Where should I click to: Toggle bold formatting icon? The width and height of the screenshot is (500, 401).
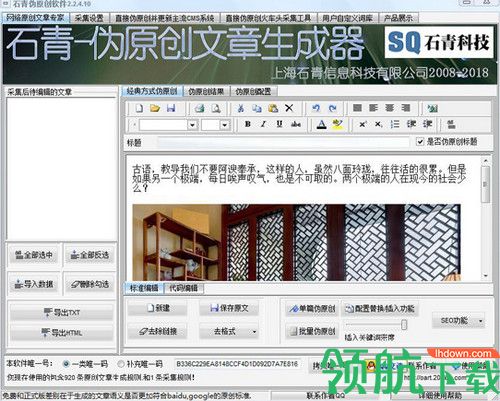[x=247, y=124]
